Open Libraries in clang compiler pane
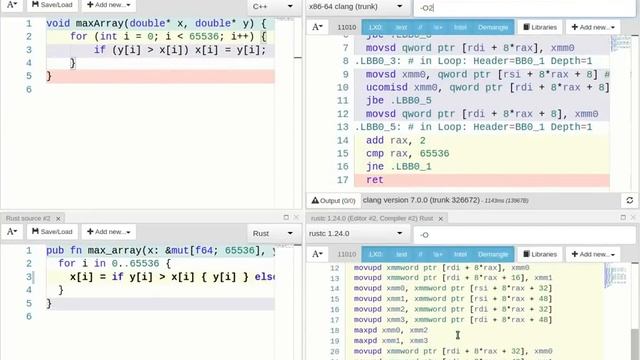640x360 pixels. click(540, 27)
